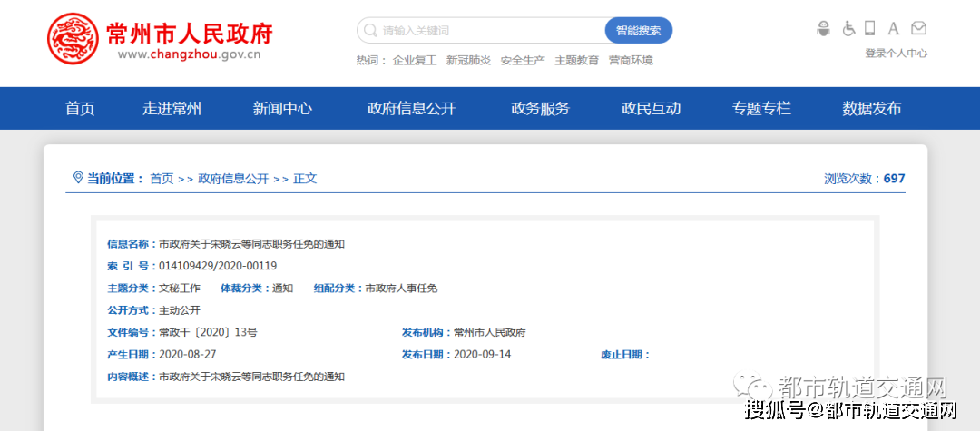
Task: Click the 首页 breadcrumb link
Action: pos(162,179)
